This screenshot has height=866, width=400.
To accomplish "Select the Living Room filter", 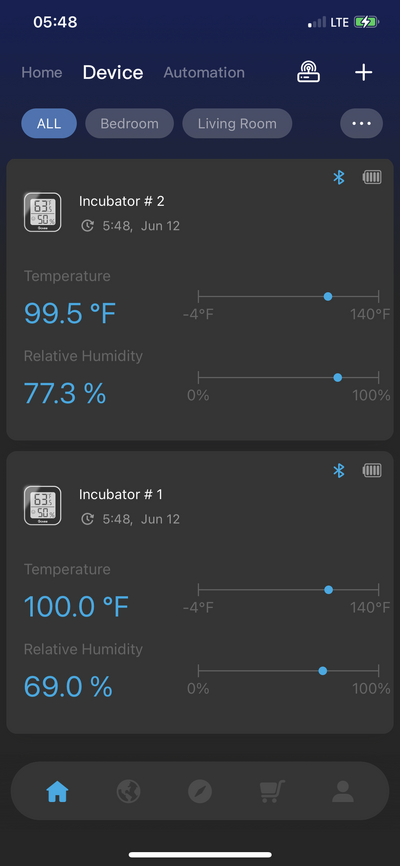I will [x=237, y=123].
